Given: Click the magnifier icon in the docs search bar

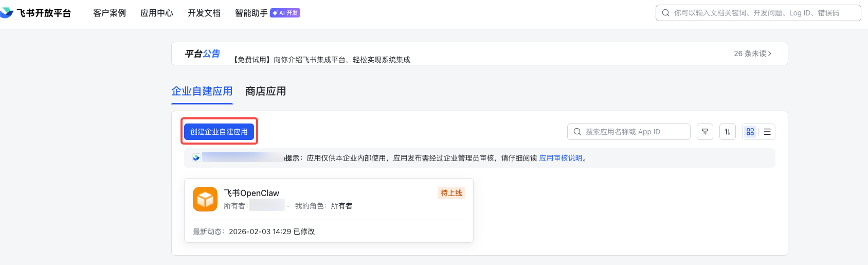Looking at the screenshot, I should [666, 13].
